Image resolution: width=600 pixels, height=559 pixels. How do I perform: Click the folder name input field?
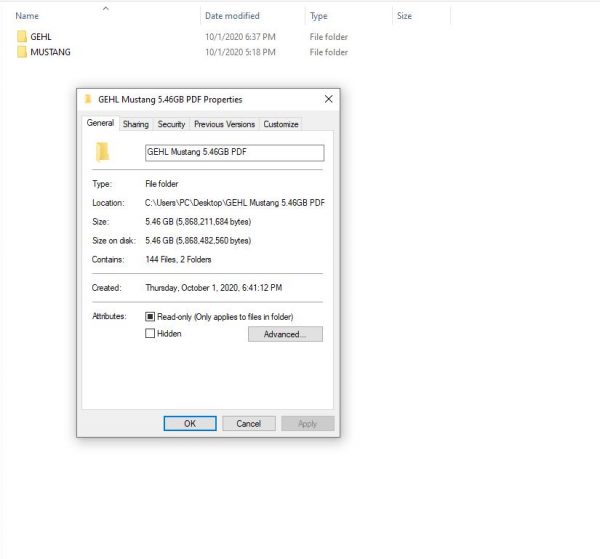(235, 153)
